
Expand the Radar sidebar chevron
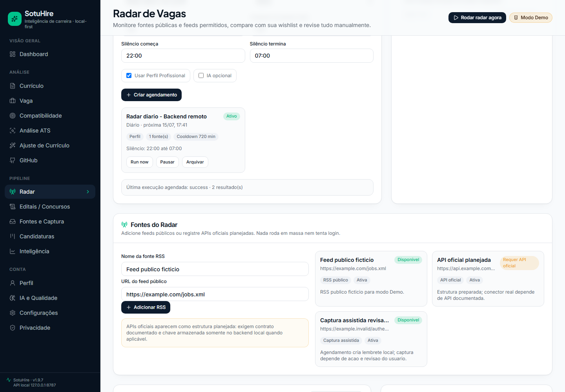click(x=88, y=192)
